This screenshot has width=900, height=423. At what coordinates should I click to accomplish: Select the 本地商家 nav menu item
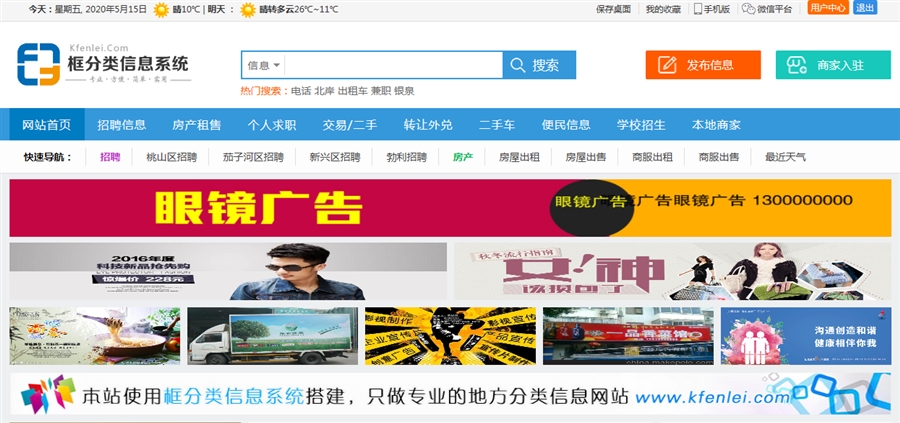pyautogui.click(x=716, y=125)
